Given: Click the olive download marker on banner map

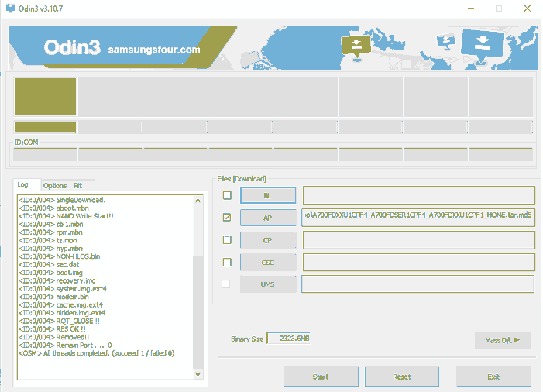Looking at the screenshot, I should (x=356, y=46).
